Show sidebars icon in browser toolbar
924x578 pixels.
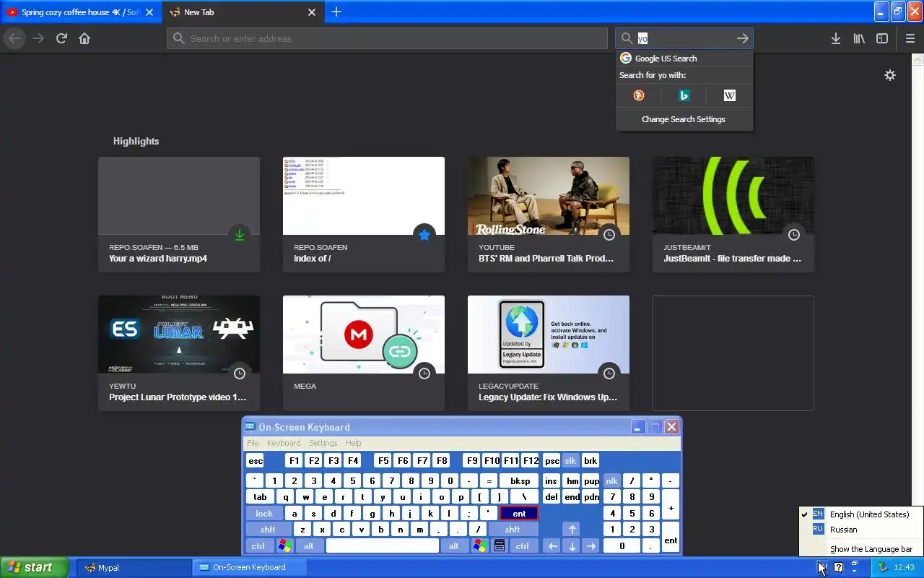882,38
